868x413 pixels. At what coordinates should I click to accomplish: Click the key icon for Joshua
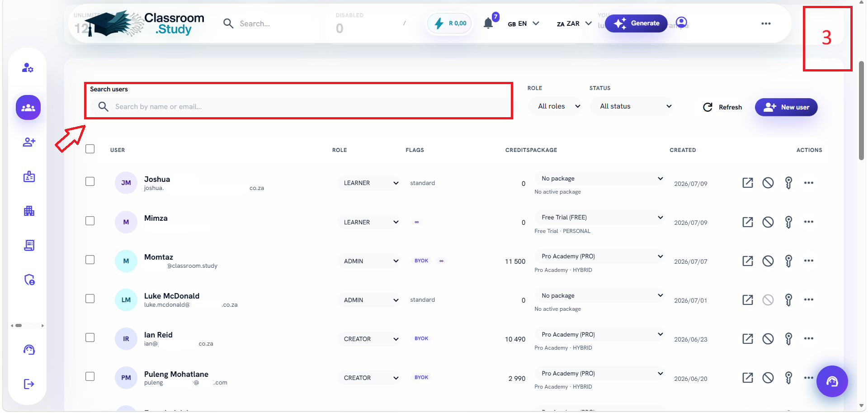tap(788, 183)
